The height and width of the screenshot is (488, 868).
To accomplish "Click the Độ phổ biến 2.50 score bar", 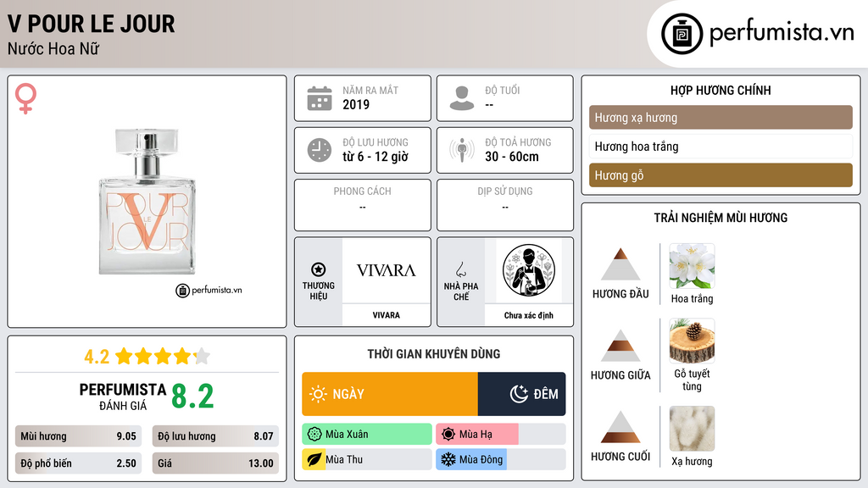I will coord(78,463).
